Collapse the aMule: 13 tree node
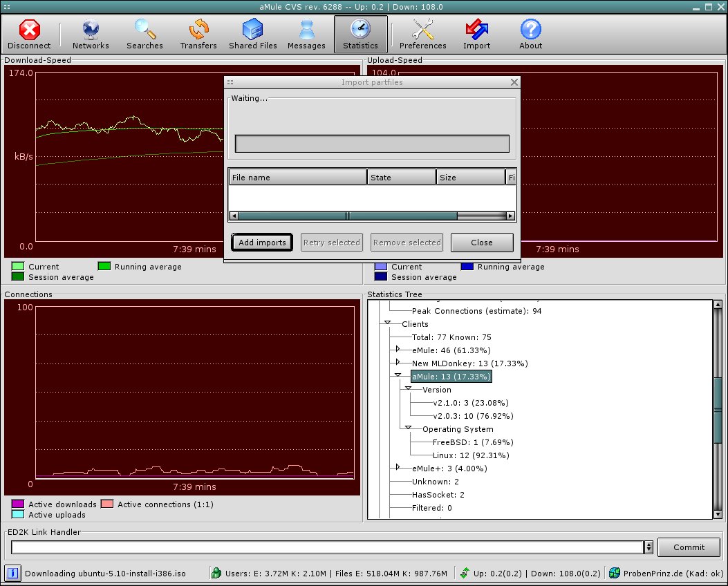Screen dimensions: 728x586 pos(398,375)
